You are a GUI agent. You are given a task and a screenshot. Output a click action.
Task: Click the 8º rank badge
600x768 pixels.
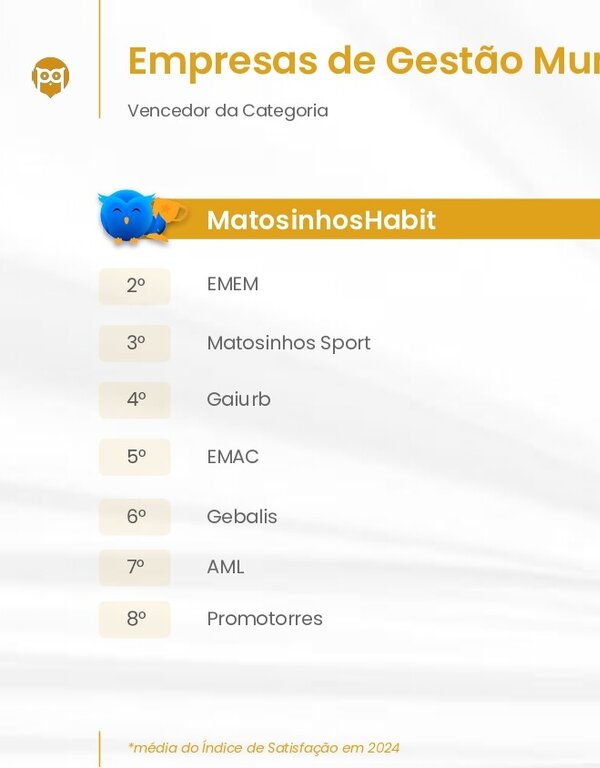pyautogui.click(x=135, y=619)
